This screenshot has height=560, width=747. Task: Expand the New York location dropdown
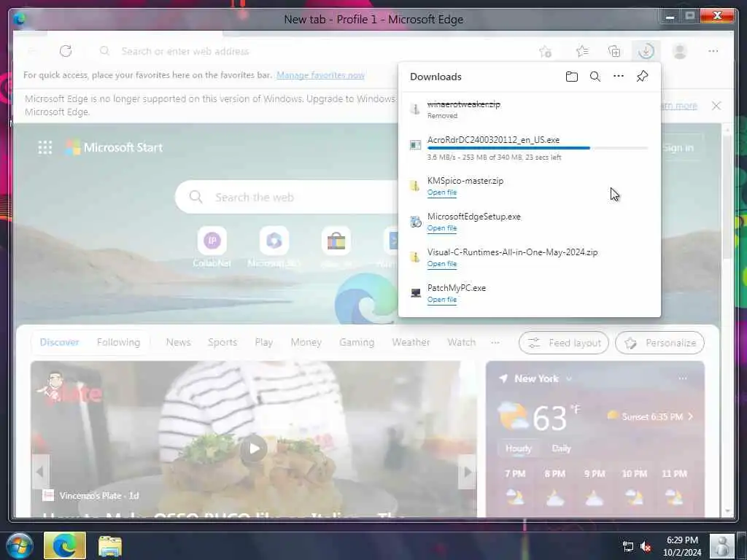coord(569,379)
